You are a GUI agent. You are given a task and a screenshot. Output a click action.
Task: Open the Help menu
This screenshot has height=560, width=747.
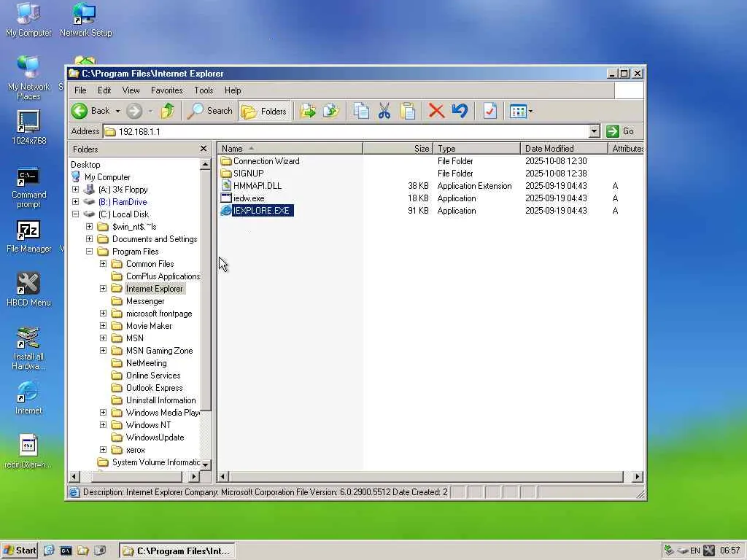click(233, 90)
